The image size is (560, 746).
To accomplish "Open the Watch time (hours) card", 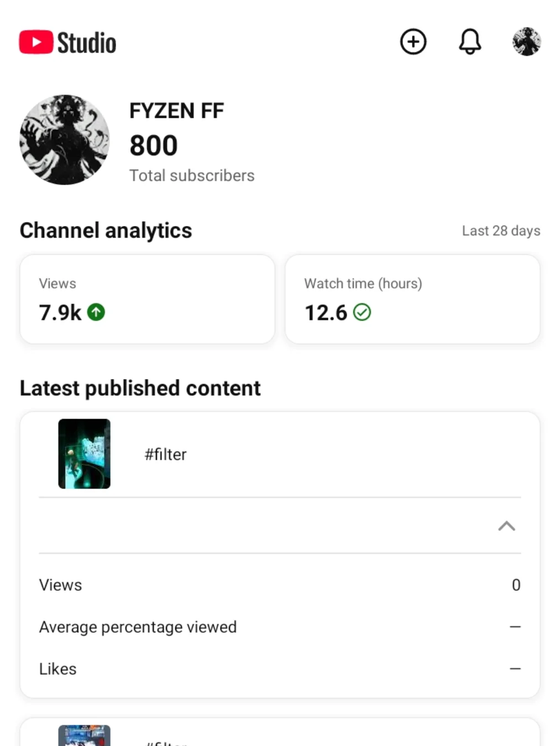I will tap(412, 299).
